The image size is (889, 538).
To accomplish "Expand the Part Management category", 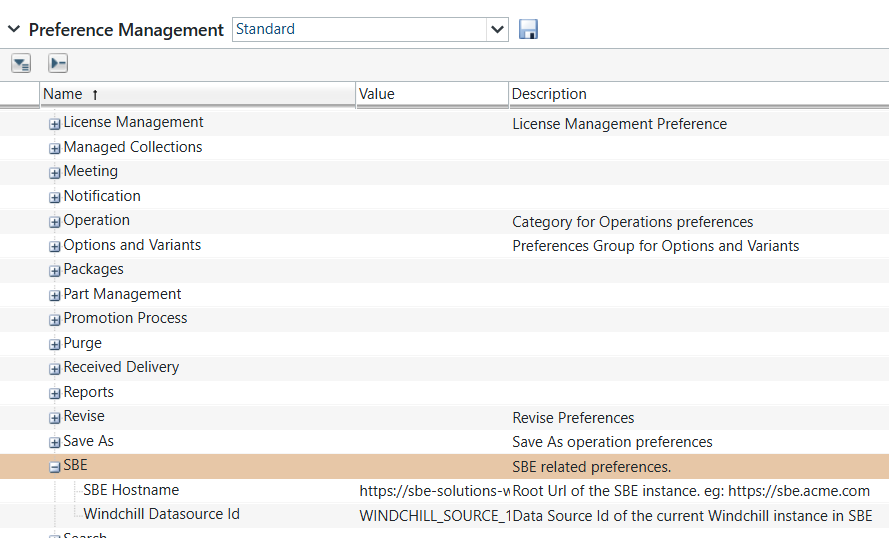I will coord(55,295).
